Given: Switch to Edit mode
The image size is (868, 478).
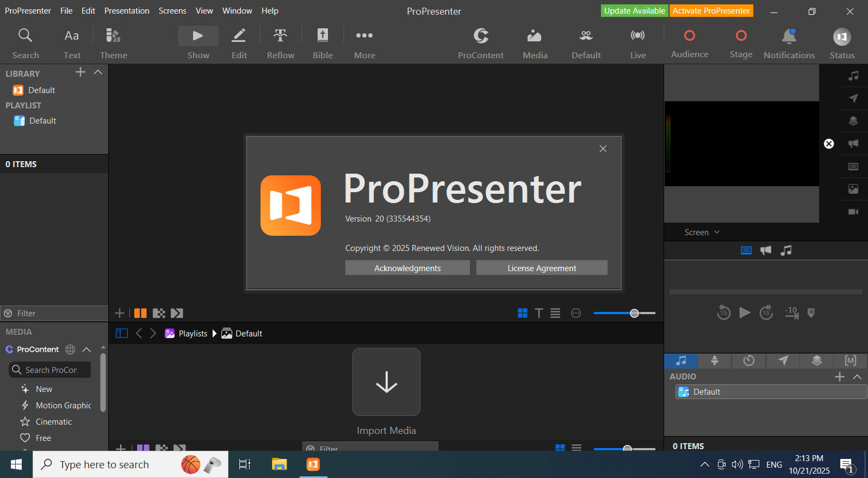Looking at the screenshot, I should click(x=239, y=44).
